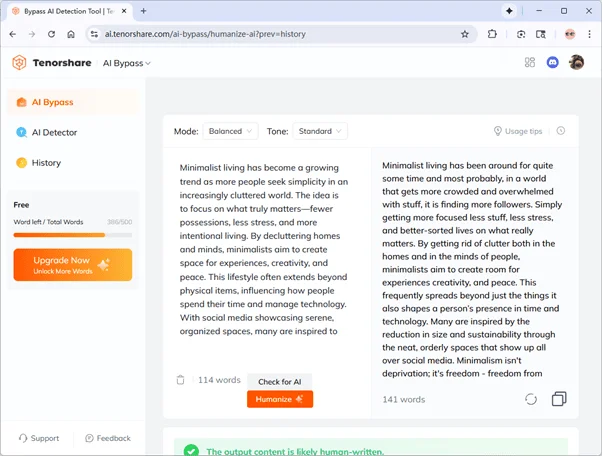Open History in the sidebar
This screenshot has width=602, height=456.
pos(73,163)
